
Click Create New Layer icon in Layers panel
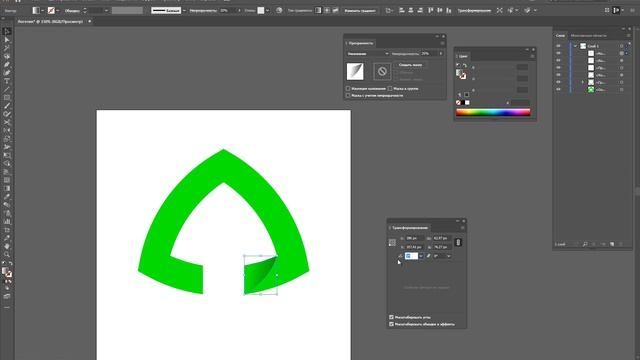pos(612,244)
